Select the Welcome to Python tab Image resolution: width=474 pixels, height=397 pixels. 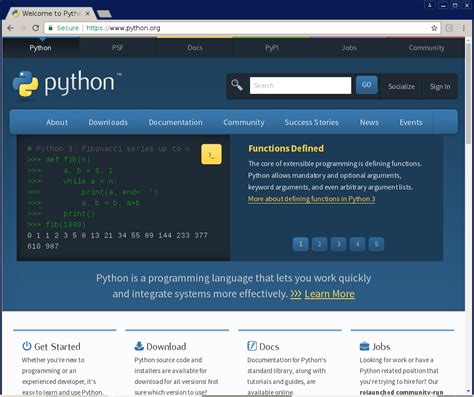tap(50, 13)
